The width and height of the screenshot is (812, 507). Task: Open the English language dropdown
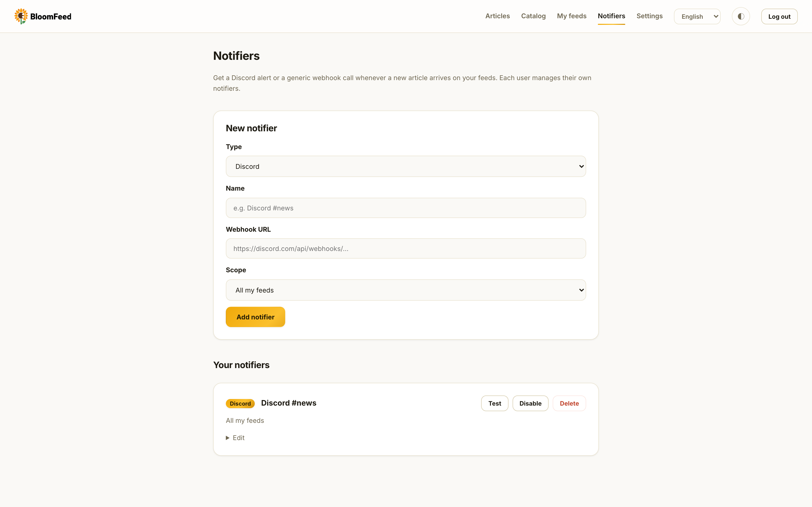coord(697,16)
